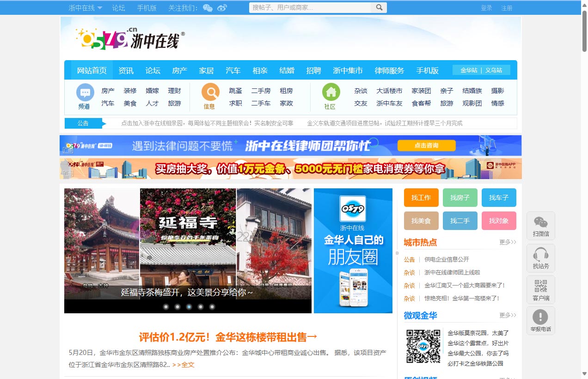Select the first carousel indicator dot
588x379 pixels.
click(x=166, y=307)
